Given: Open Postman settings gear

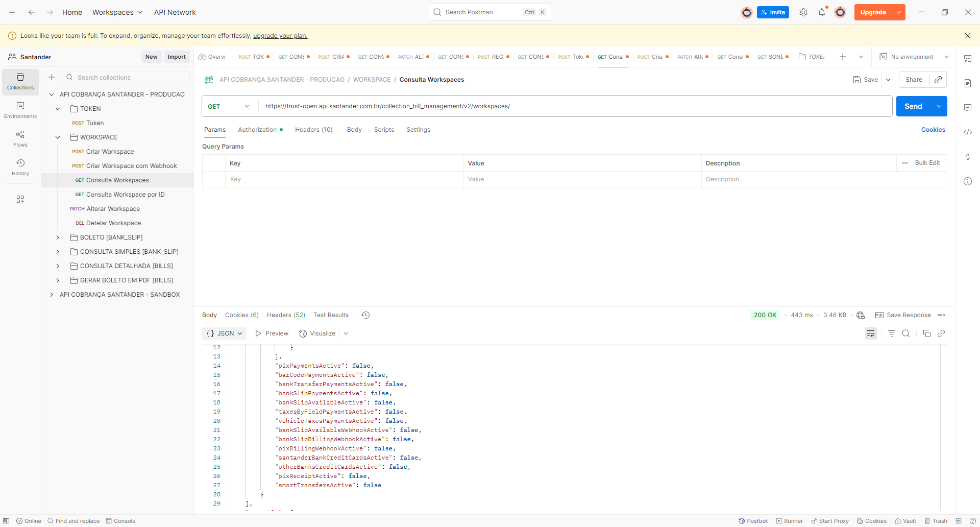Looking at the screenshot, I should 803,12.
